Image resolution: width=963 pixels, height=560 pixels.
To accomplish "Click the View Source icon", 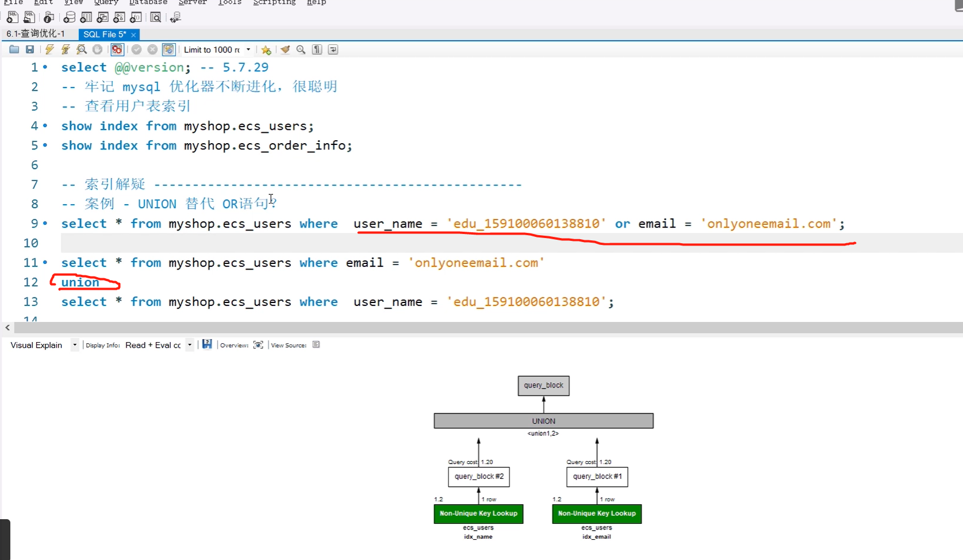I will point(316,345).
